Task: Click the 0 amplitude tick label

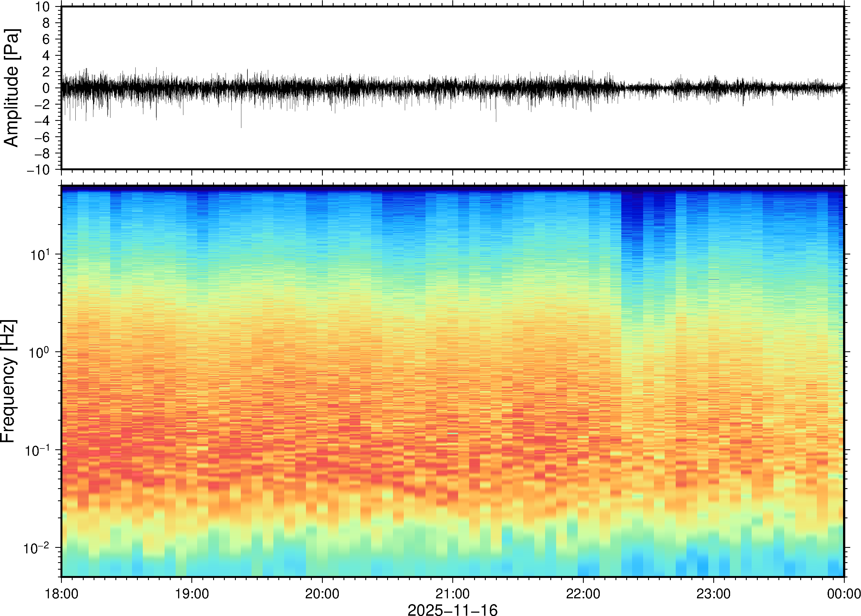Action: pos(46,88)
